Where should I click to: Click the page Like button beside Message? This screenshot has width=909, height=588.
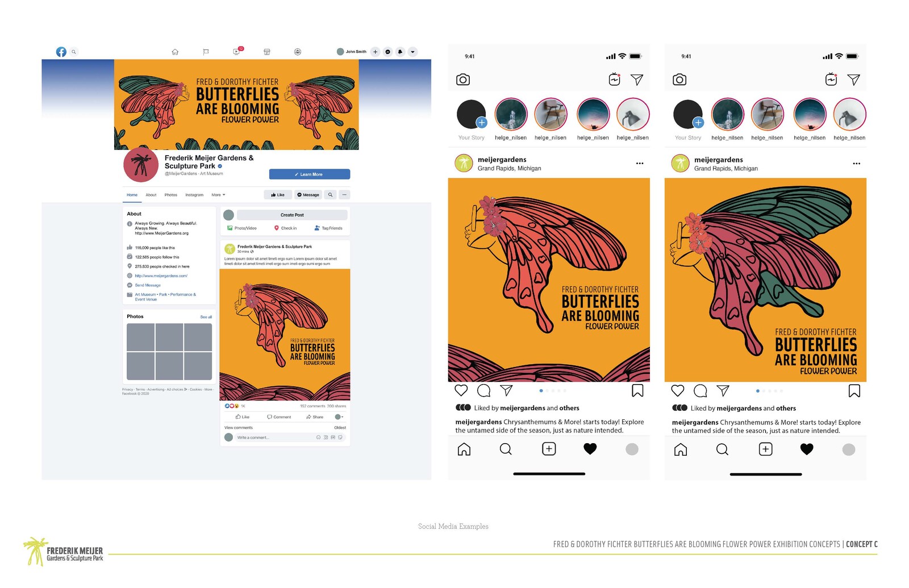coord(278,195)
